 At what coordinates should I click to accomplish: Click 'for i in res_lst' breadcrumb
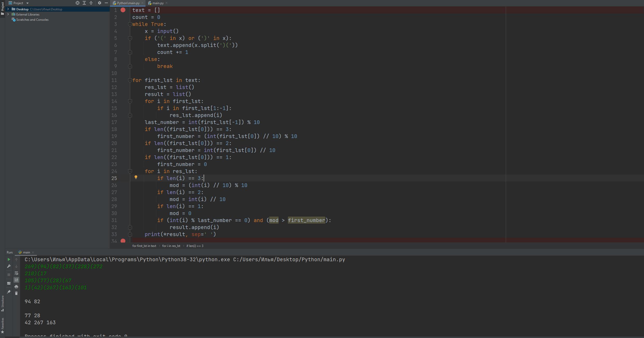coord(171,246)
